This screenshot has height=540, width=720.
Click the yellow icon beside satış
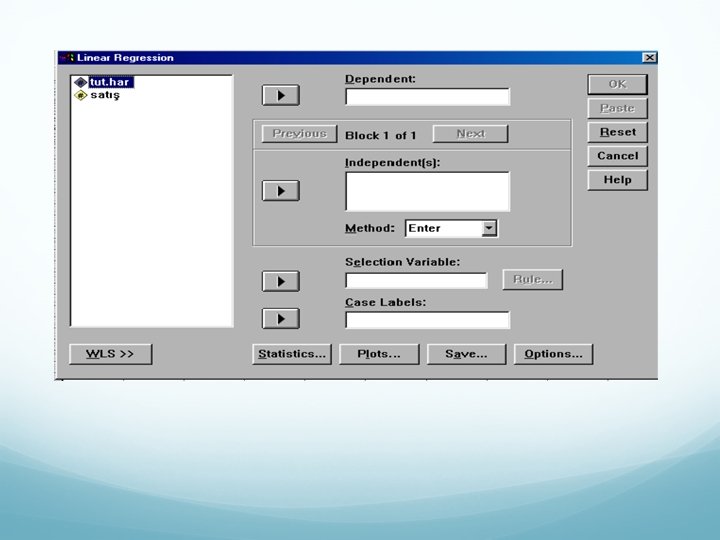[x=81, y=96]
